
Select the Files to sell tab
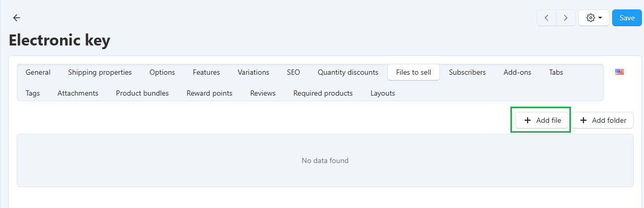point(413,72)
